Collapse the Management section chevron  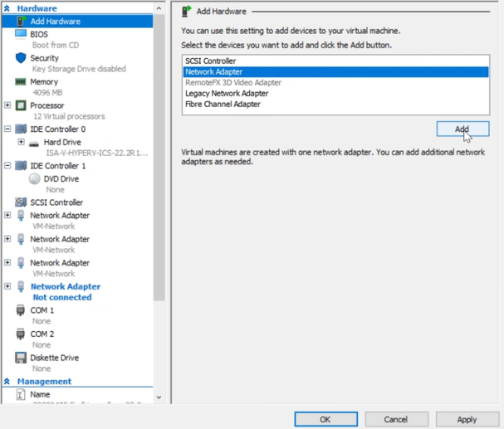(x=7, y=382)
